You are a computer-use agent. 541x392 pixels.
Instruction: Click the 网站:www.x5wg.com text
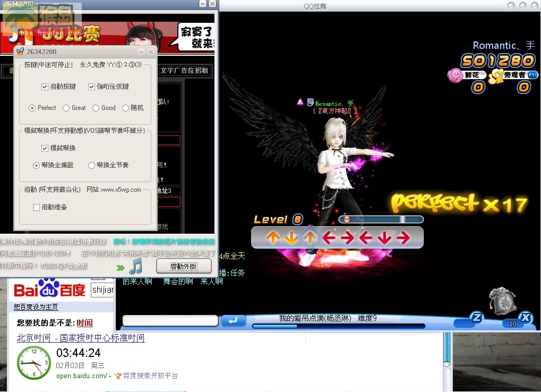click(114, 190)
